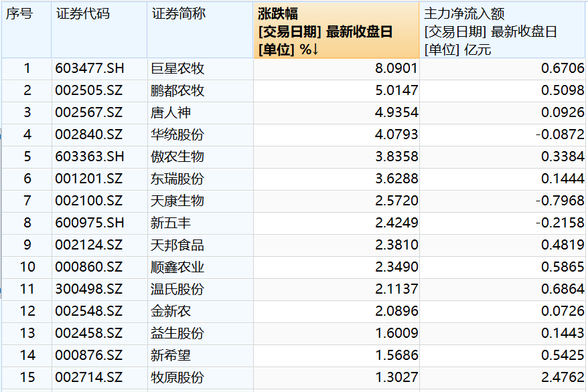Select row number 12
Viewport: 588px width, 392px height.
[x=27, y=311]
